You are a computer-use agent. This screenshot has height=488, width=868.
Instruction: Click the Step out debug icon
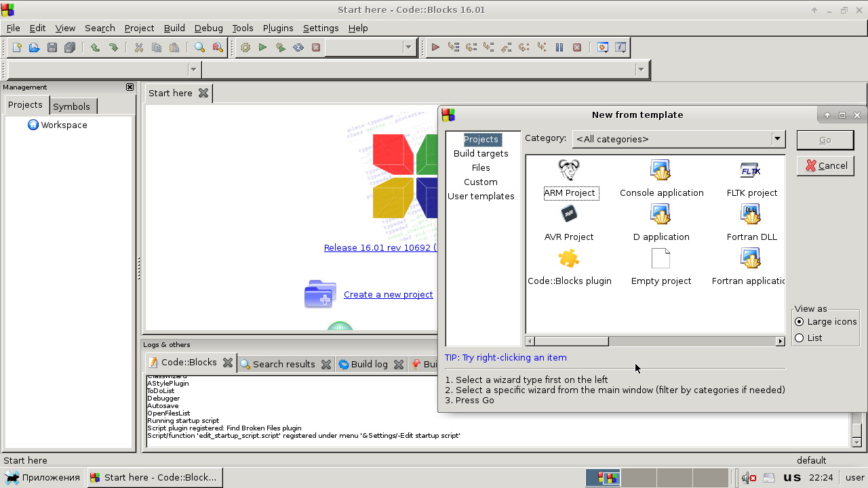tap(506, 47)
